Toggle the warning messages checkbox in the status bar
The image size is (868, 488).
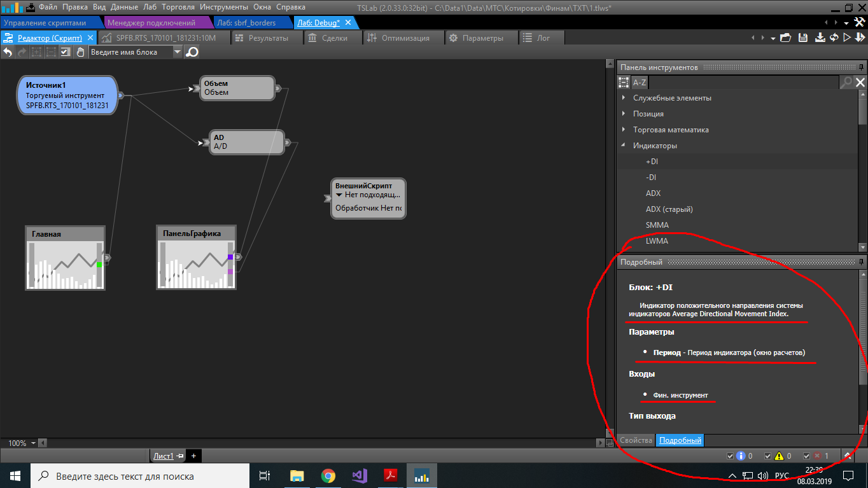point(769,456)
